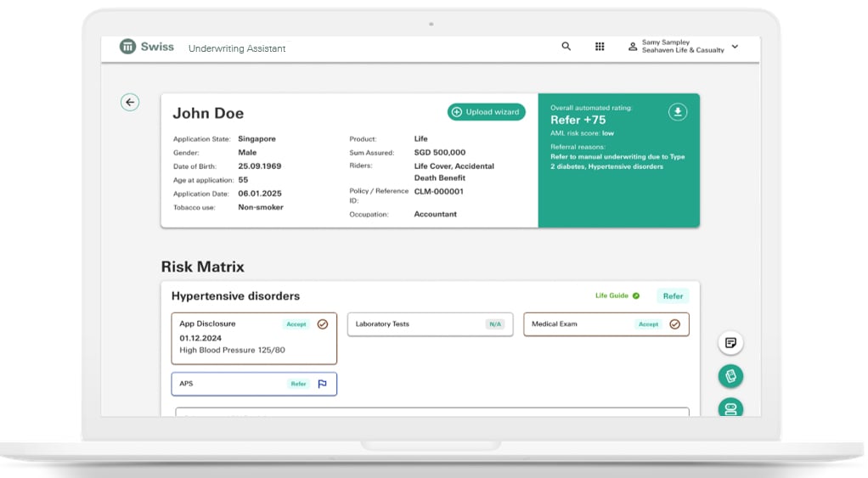Click the Non-smoker tobacco use value

point(261,207)
